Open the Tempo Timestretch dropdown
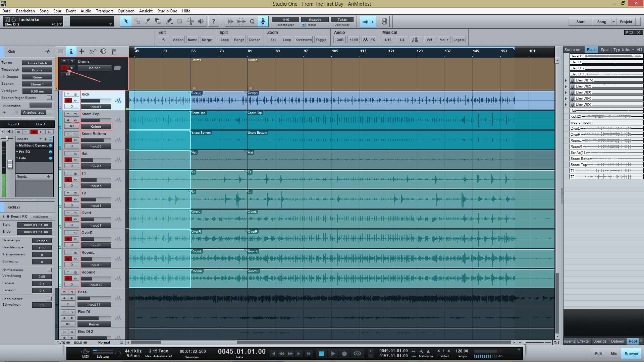This screenshot has width=644, height=362. [37, 63]
